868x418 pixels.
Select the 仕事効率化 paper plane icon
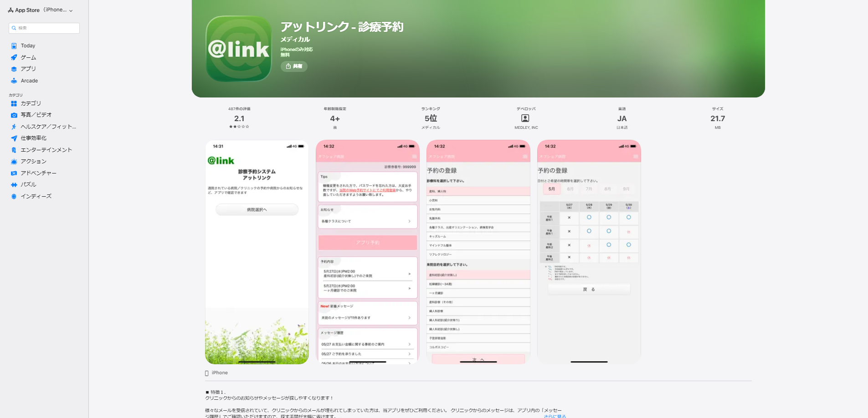[x=14, y=138]
